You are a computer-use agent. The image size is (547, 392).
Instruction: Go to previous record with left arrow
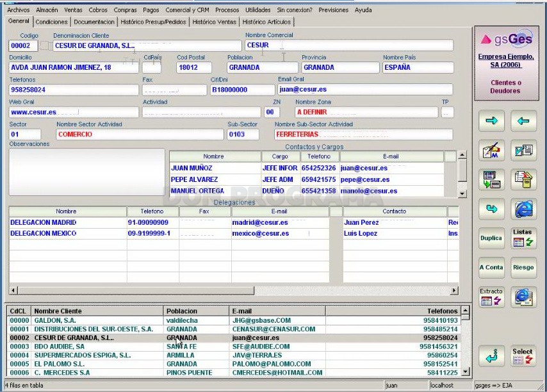point(523,120)
